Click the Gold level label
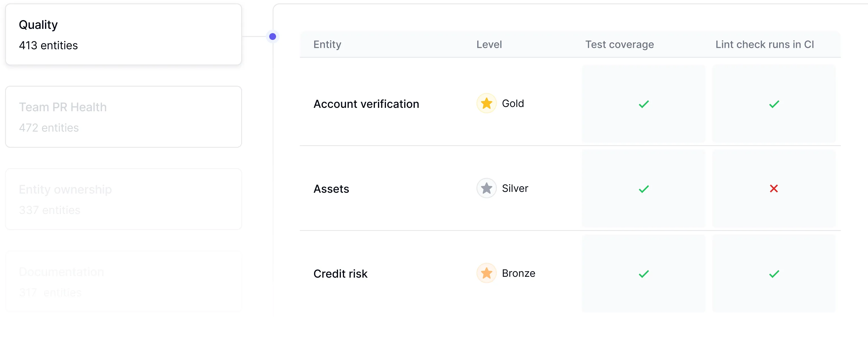868x343 pixels. (x=513, y=104)
